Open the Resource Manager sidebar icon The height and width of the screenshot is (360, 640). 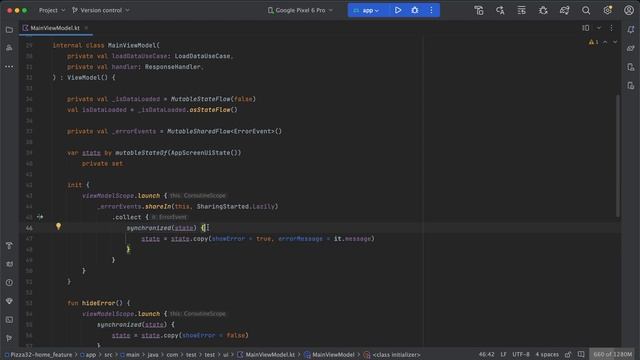click(x=9, y=48)
